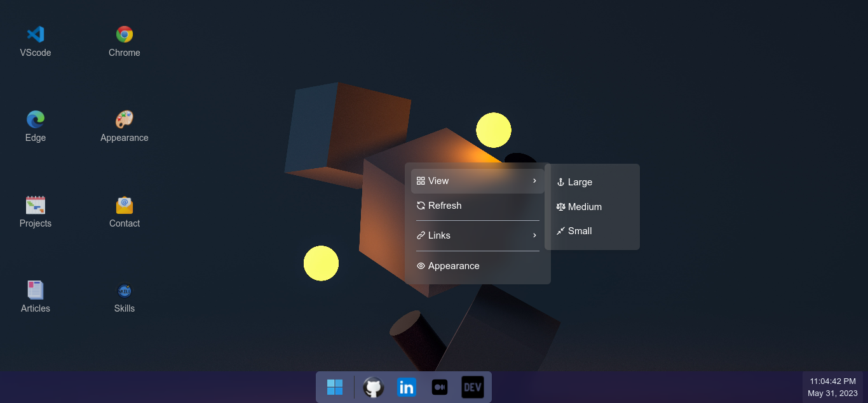Open the Contact mail icon
Screen dimensions: 868x403
click(x=125, y=213)
